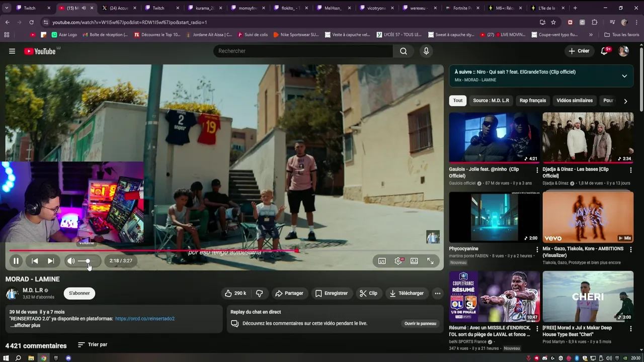Enter full screen mode
644x362 pixels.
[x=430, y=261]
